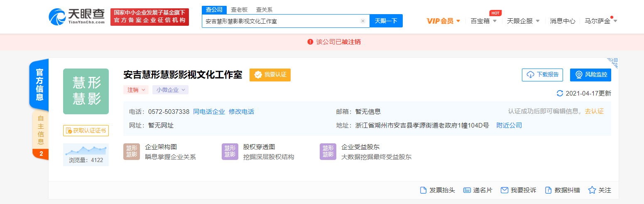Click the phone number 0572-5037338

click(x=169, y=112)
